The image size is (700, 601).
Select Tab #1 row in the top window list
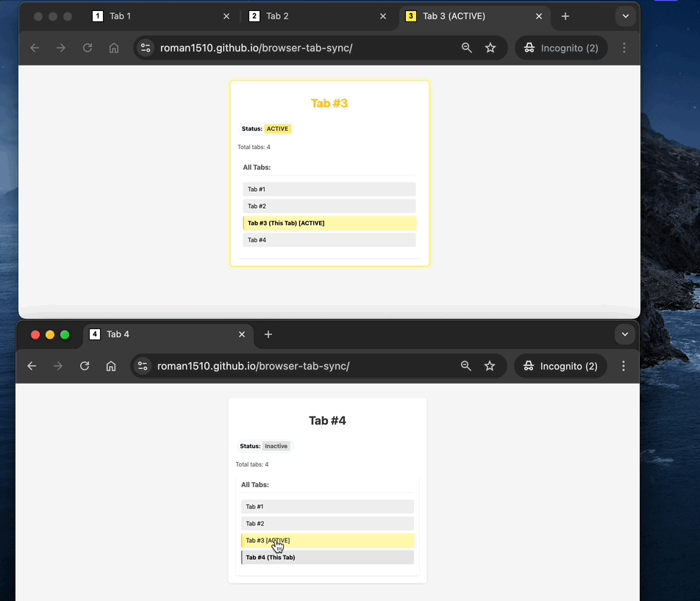(x=329, y=189)
